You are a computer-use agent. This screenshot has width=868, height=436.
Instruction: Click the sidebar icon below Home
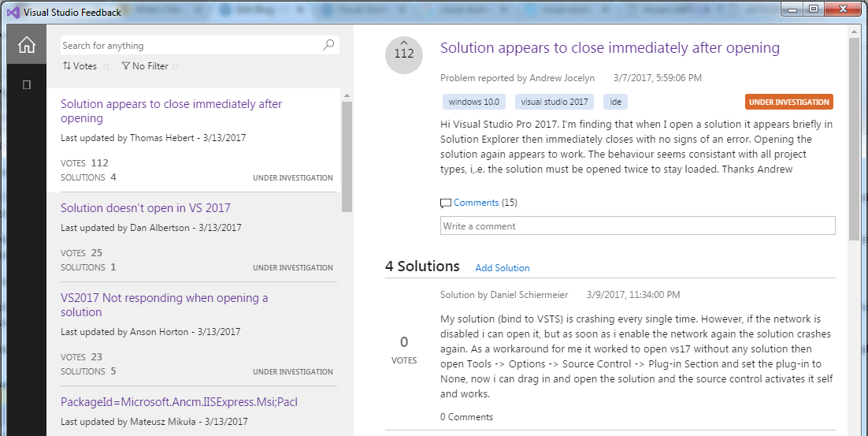pyautogui.click(x=27, y=85)
